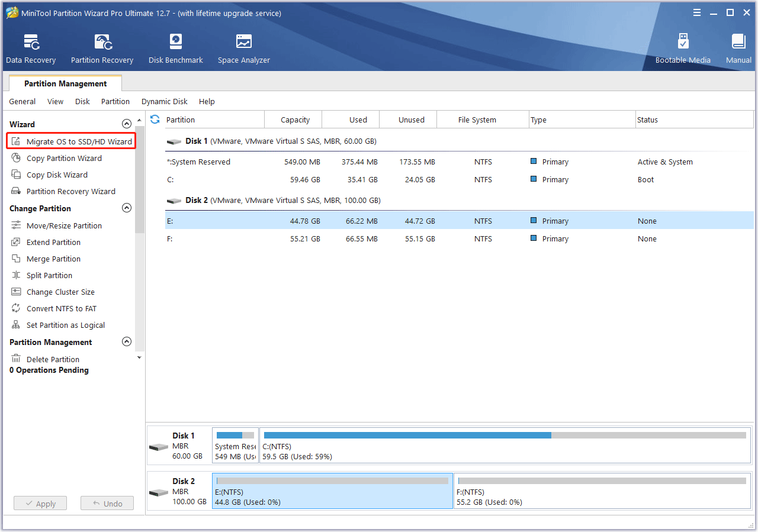This screenshot has height=532, width=758.
Task: Click Delete Partition trash icon
Action: [x=16, y=359]
